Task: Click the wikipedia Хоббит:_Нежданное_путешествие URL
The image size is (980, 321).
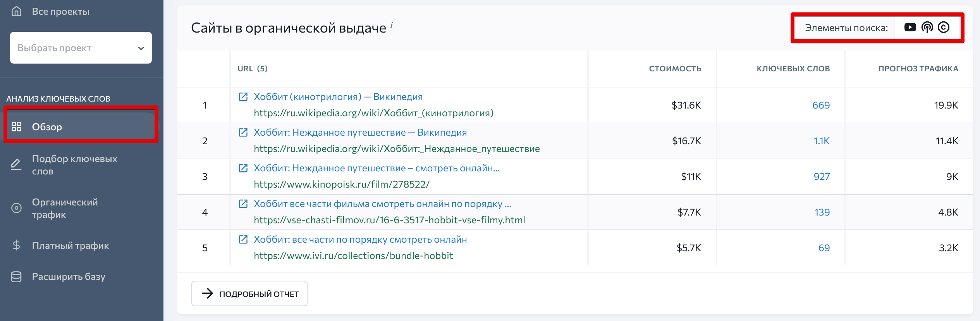Action: (x=397, y=149)
